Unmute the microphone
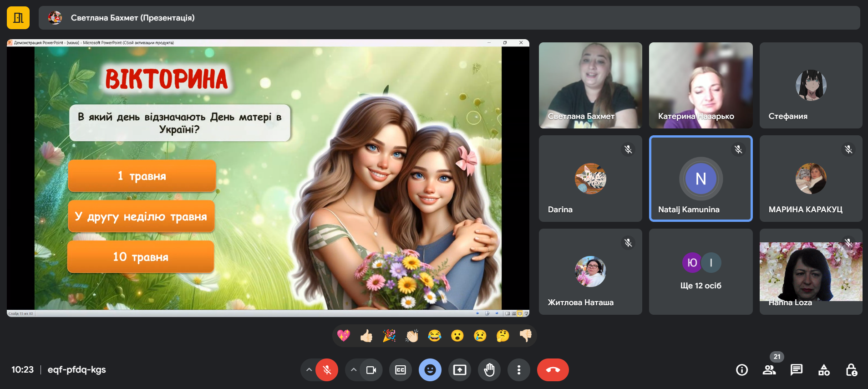Viewport: 868px width, 389px height. point(327,370)
